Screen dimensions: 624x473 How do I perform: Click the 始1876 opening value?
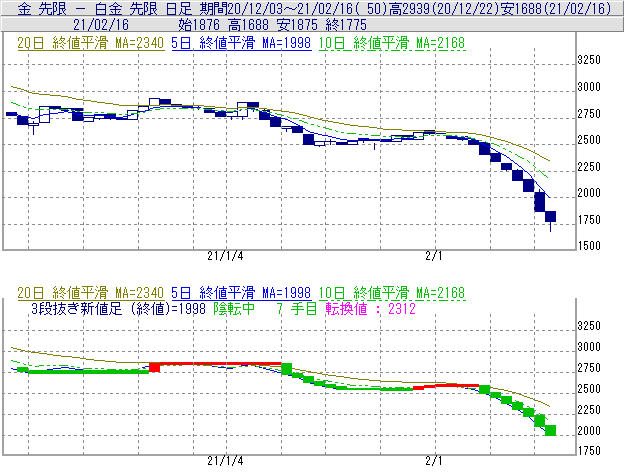pos(199,25)
